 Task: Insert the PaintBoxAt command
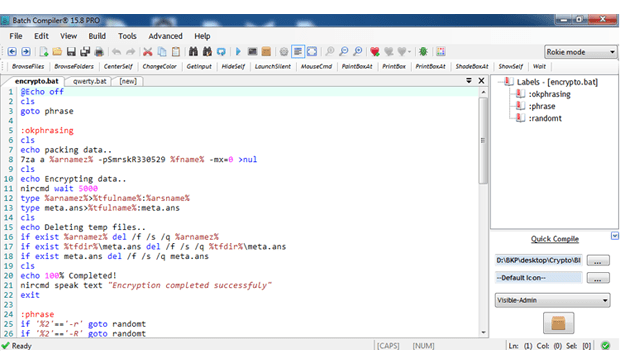coord(357,66)
